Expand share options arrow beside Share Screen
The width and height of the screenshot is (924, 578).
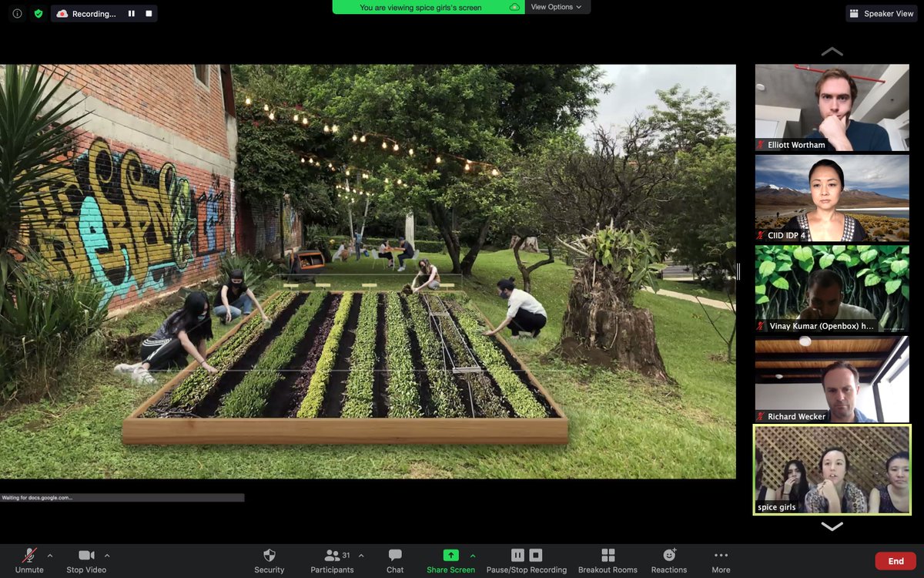point(473,555)
